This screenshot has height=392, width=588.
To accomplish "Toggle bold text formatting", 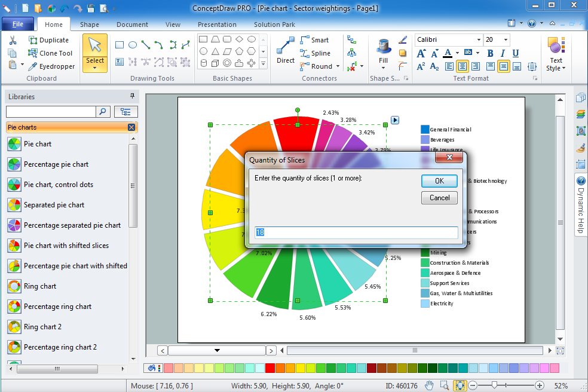I will (489, 53).
